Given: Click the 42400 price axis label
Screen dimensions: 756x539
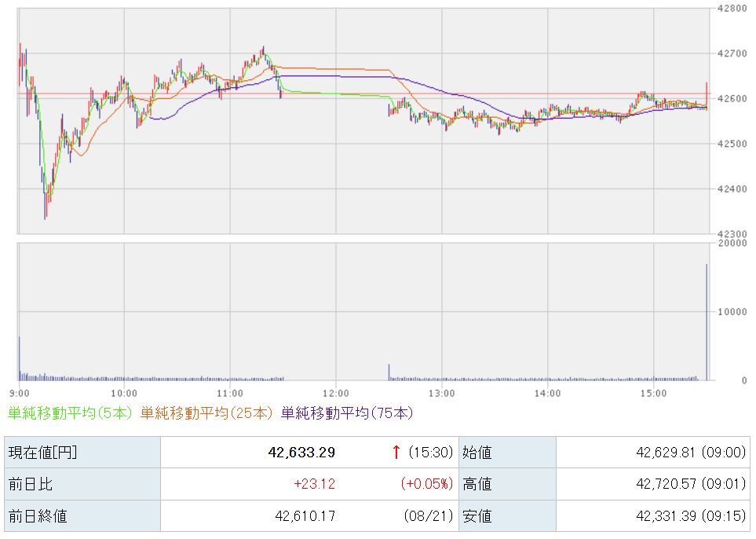Looking at the screenshot, I should [732, 189].
